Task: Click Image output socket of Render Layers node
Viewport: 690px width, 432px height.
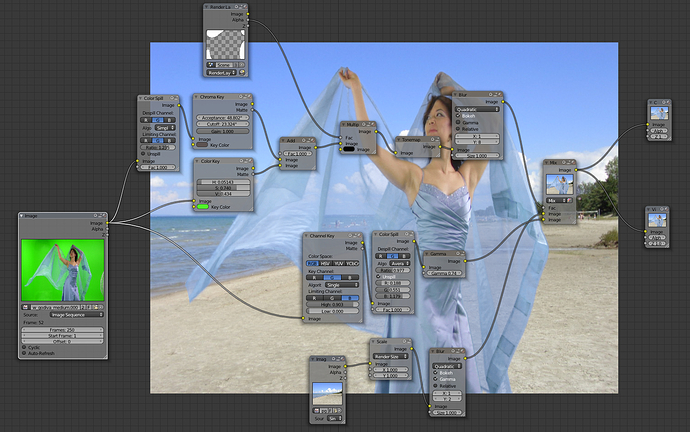Action: [x=248, y=14]
